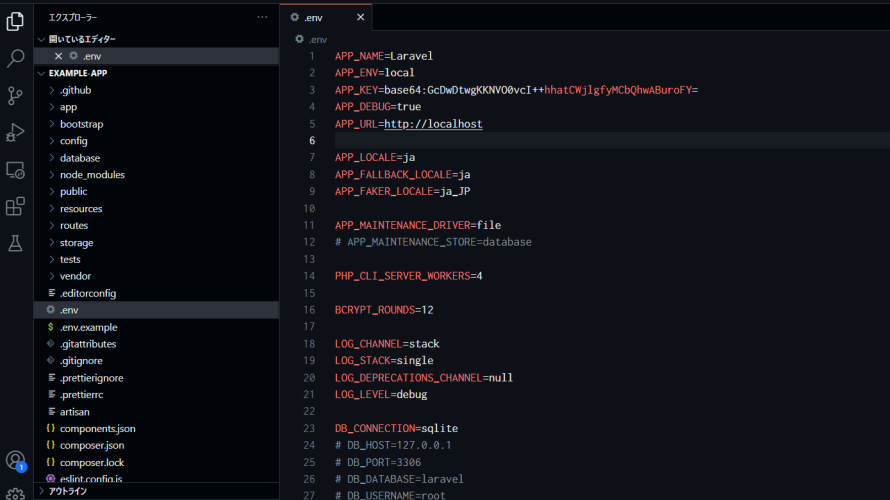Click the commented DB_PORT=3306 line
Image resolution: width=890 pixels, height=500 pixels.
[x=378, y=462]
